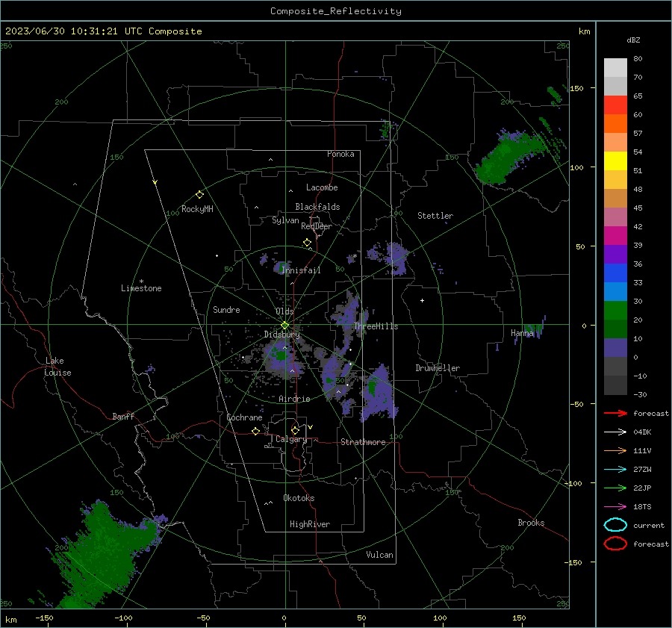The width and height of the screenshot is (672, 628).
Task: Click the 'Limestone' label
Action: pyautogui.click(x=141, y=288)
